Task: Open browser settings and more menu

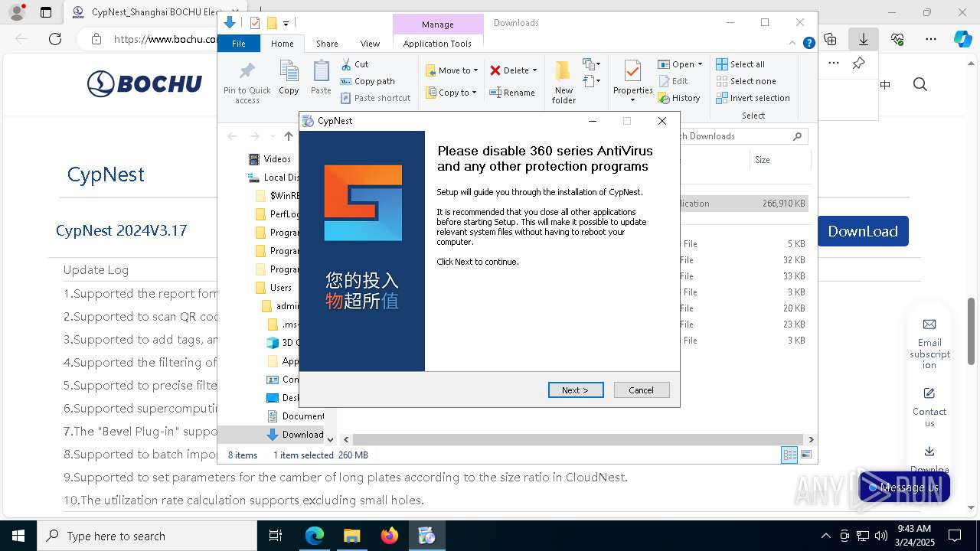Action: (x=931, y=39)
